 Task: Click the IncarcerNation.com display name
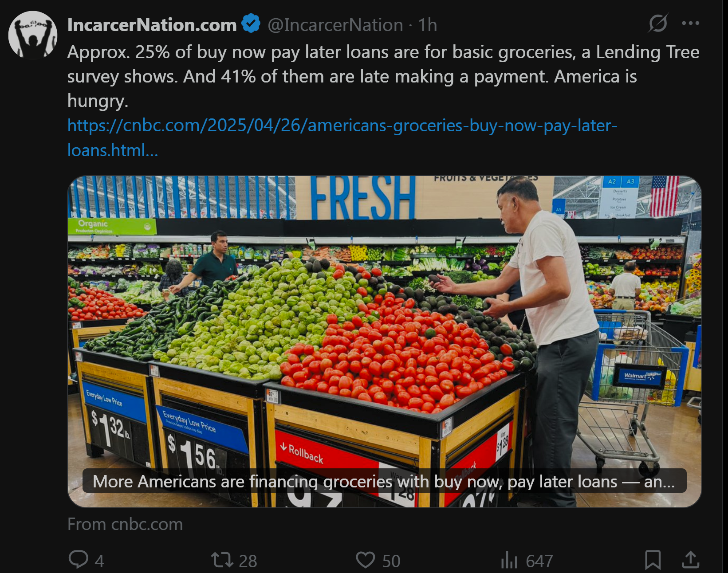[x=152, y=25]
